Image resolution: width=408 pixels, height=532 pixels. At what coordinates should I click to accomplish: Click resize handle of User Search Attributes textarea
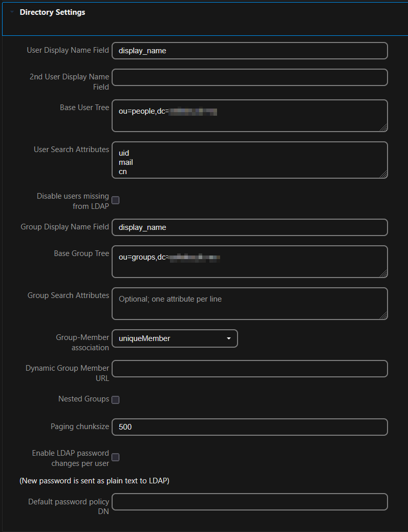pyautogui.click(x=383, y=174)
